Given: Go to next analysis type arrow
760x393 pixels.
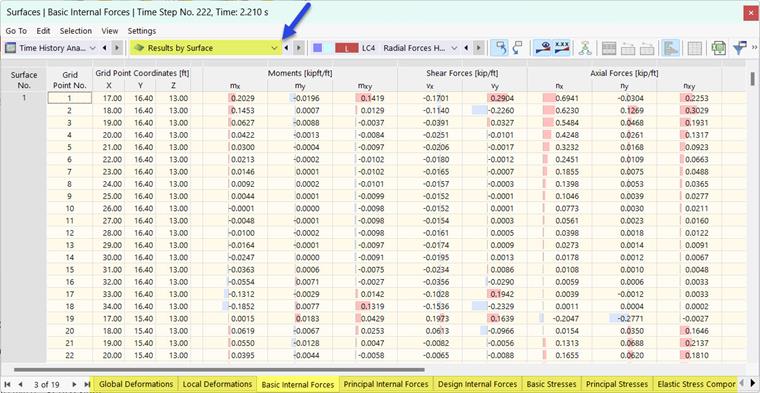Looking at the screenshot, I should point(117,48).
